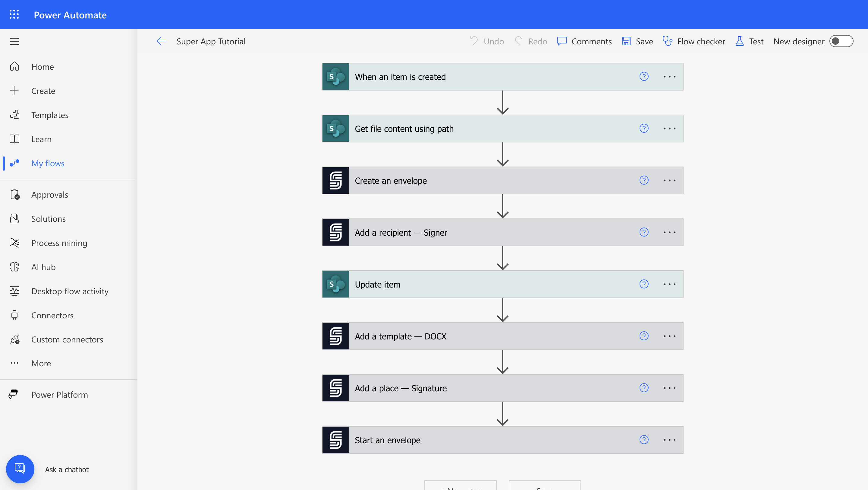Click the Test flask icon

click(x=739, y=41)
